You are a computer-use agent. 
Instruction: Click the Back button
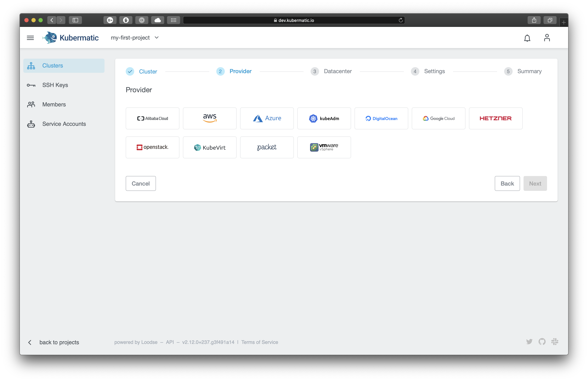[x=507, y=183]
